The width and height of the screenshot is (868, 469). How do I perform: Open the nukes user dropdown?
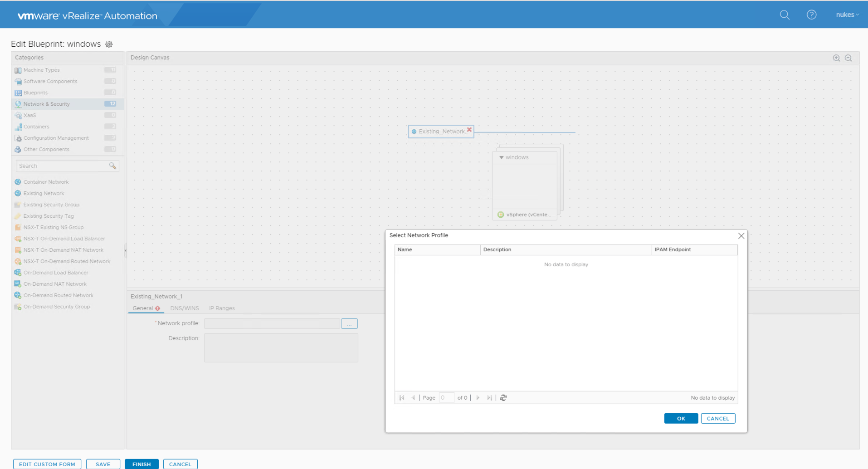point(847,15)
